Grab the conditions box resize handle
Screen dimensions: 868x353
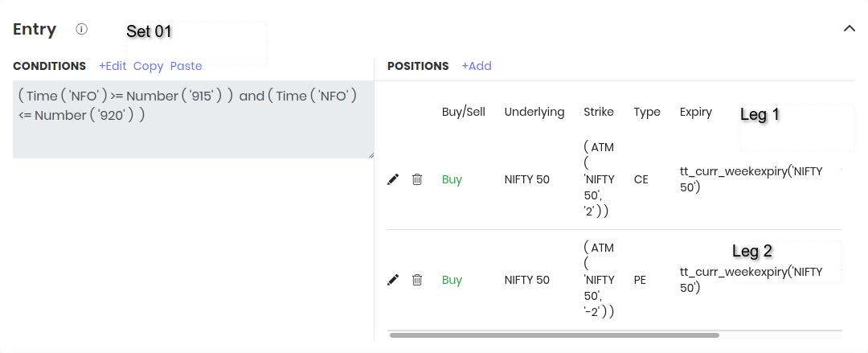pos(371,154)
